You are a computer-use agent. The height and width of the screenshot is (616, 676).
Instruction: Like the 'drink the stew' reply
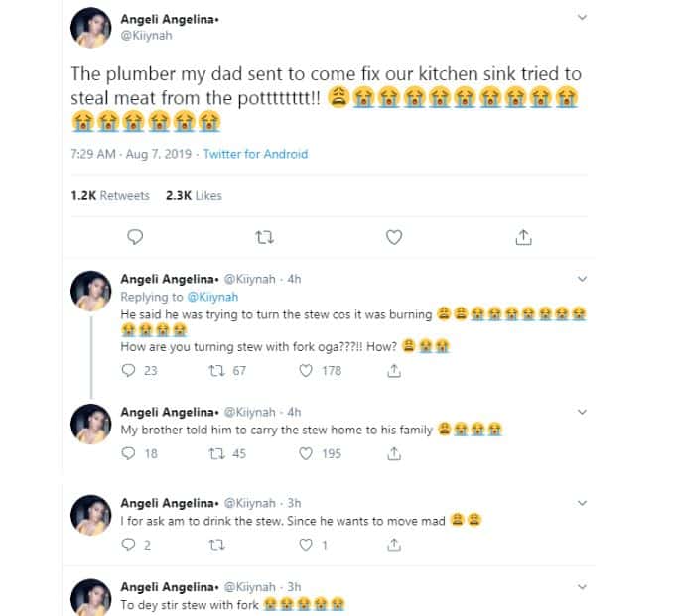[308, 544]
